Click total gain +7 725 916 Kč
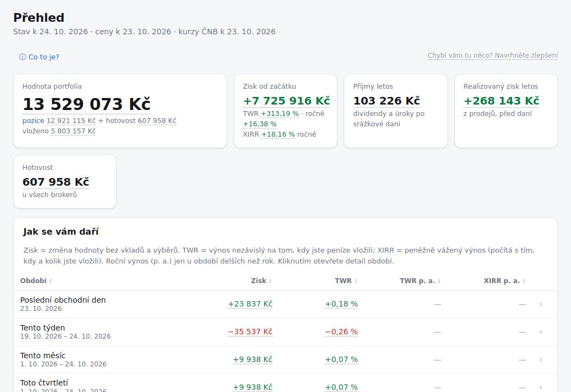This screenshot has width=571, height=392. 287,101
